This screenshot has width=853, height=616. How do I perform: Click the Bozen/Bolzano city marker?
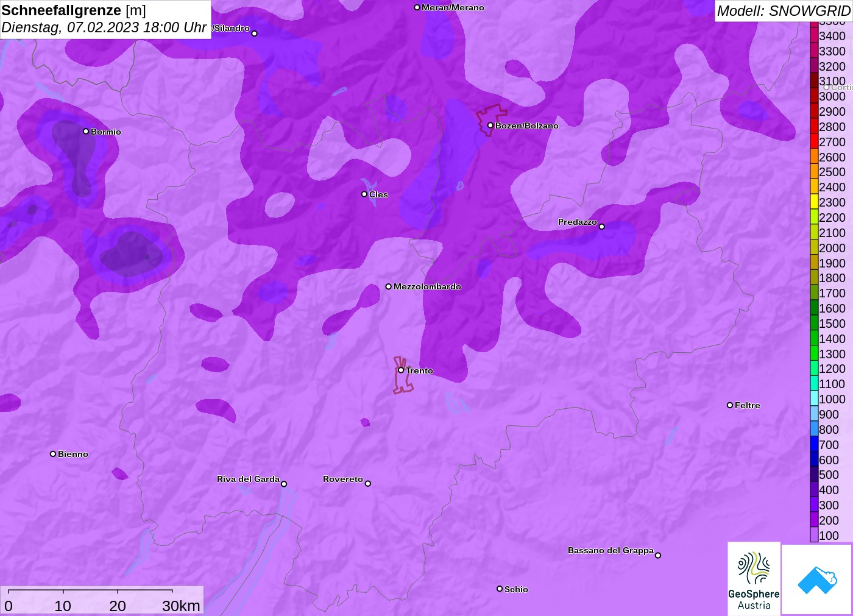tap(490, 126)
